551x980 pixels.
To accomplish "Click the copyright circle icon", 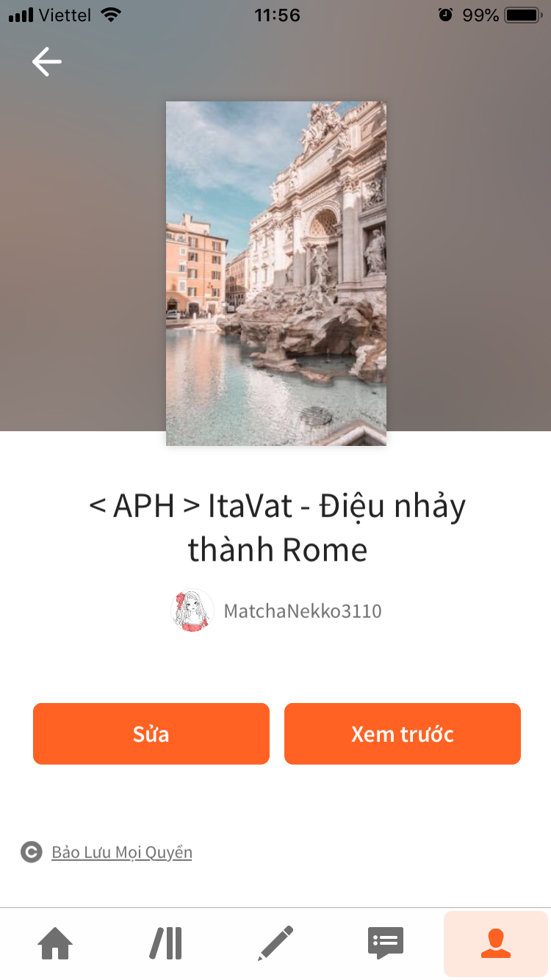I will pos(31,852).
